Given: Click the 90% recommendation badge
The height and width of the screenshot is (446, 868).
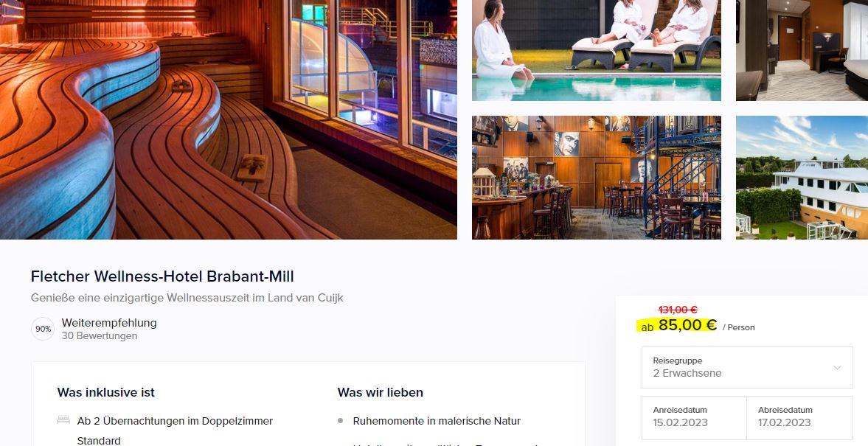Looking at the screenshot, I should click(x=43, y=329).
